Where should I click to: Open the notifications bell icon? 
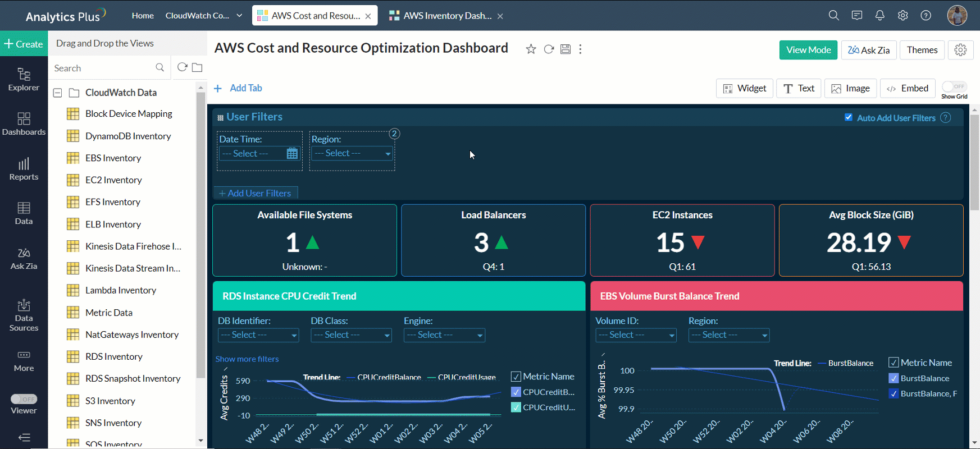point(879,16)
